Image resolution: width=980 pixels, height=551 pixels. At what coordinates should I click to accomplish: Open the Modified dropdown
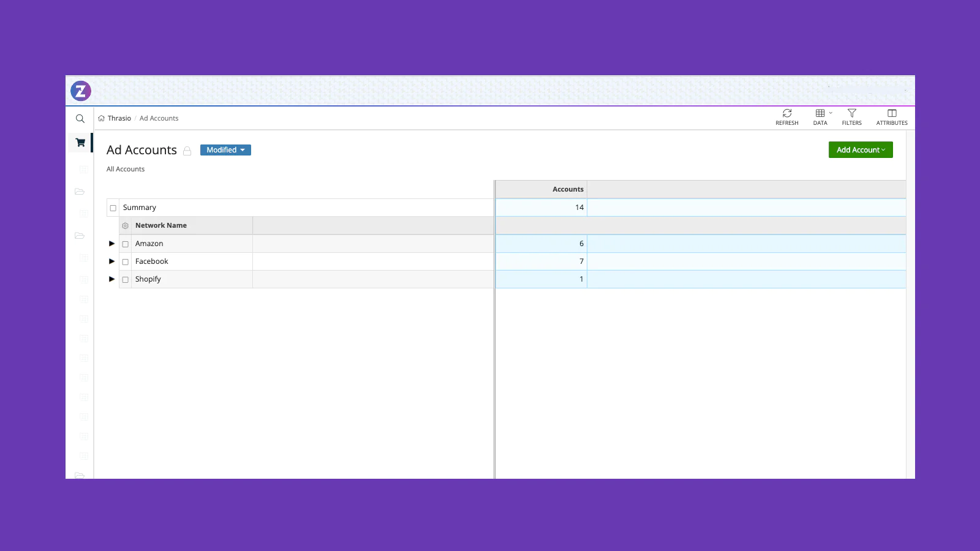point(225,150)
